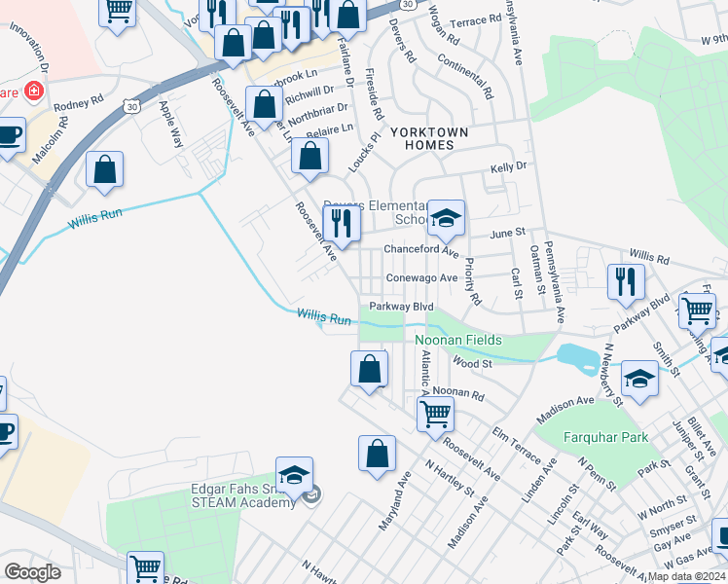Viewport: 728px width, 584px height.
Task: Select the Apple Way label
Action: (x=171, y=124)
